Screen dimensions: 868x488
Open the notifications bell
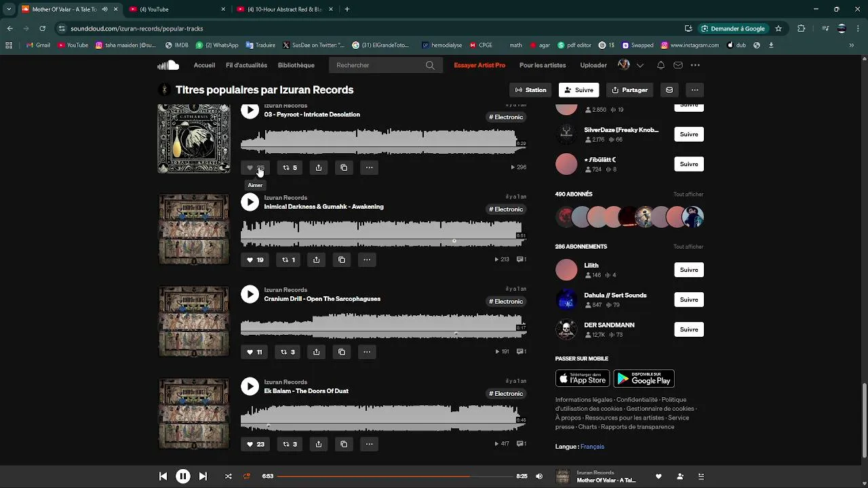660,65
